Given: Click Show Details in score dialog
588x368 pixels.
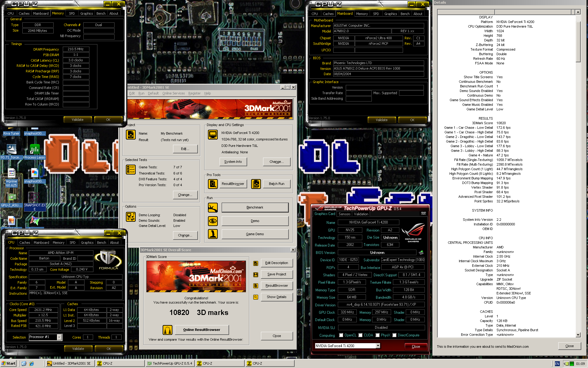Looking at the screenshot, I should click(x=277, y=297).
